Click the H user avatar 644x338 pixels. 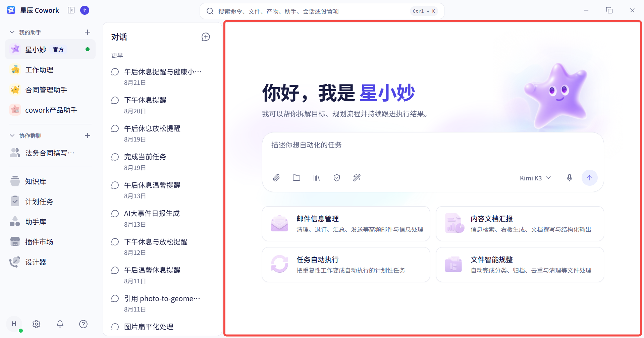pos(14,324)
